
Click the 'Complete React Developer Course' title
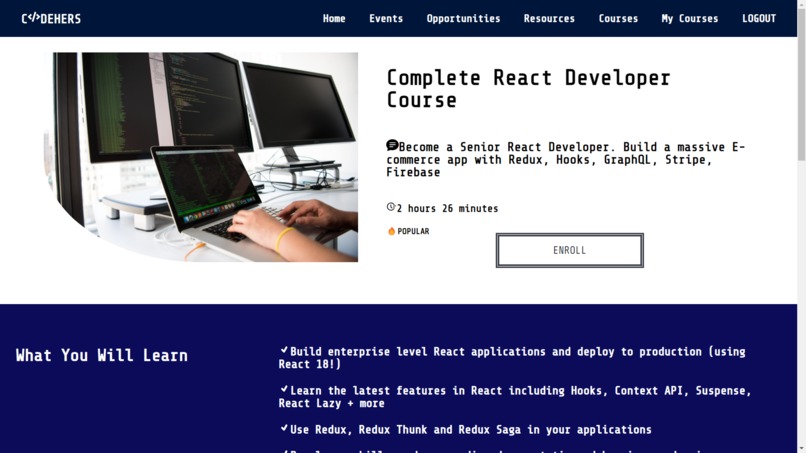tap(528, 89)
